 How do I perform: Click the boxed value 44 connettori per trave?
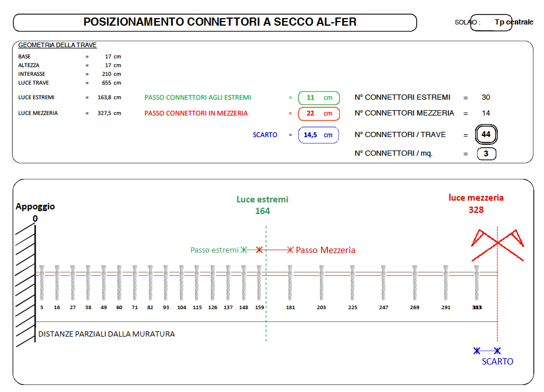486,135
